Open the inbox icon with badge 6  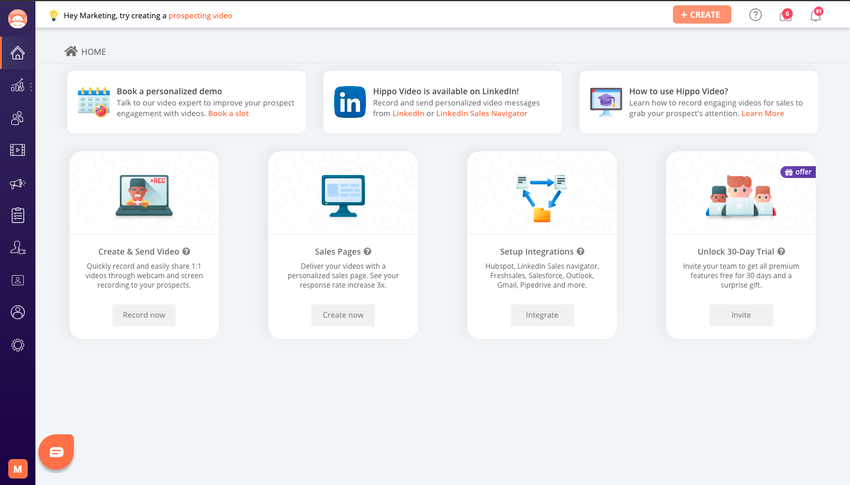pos(785,15)
